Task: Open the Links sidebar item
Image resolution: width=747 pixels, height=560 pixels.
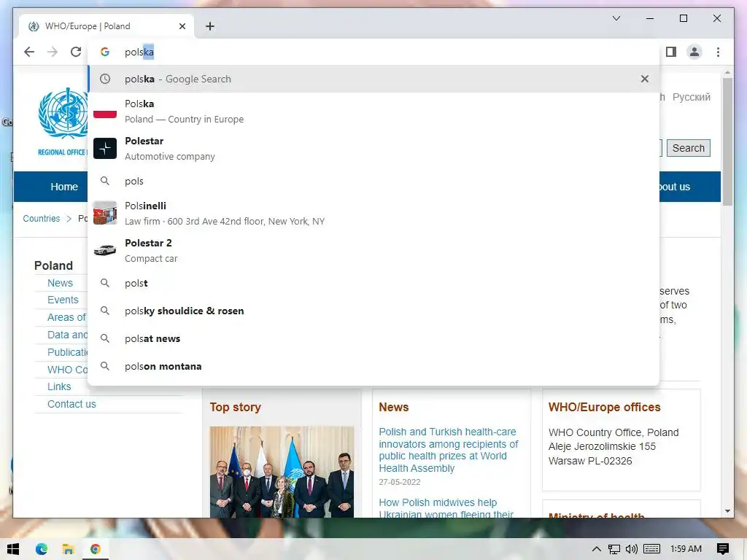Action: pyautogui.click(x=59, y=386)
